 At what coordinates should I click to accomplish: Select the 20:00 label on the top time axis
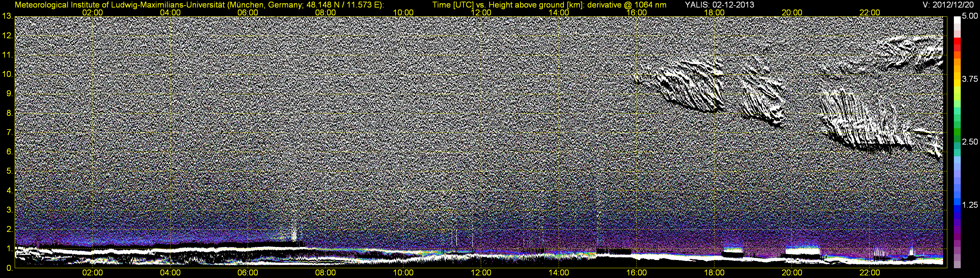792,12
